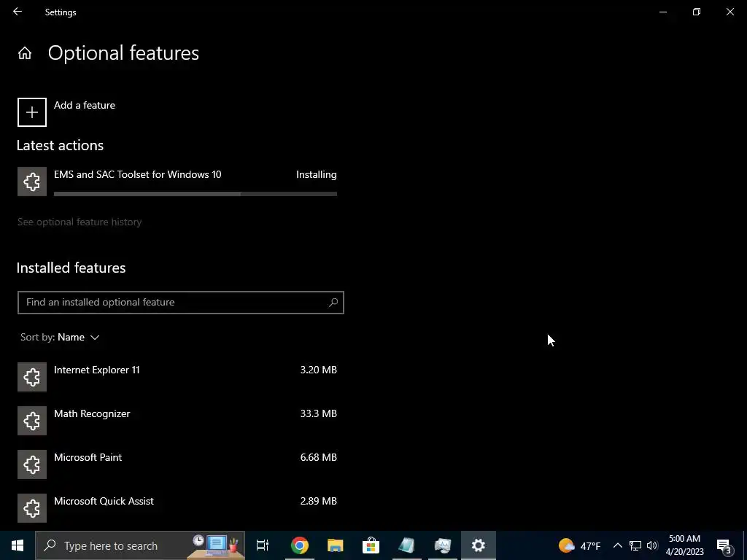Screen dimensions: 747x560
Task: Select Microsoft Quick Assist feature name
Action: (104, 502)
